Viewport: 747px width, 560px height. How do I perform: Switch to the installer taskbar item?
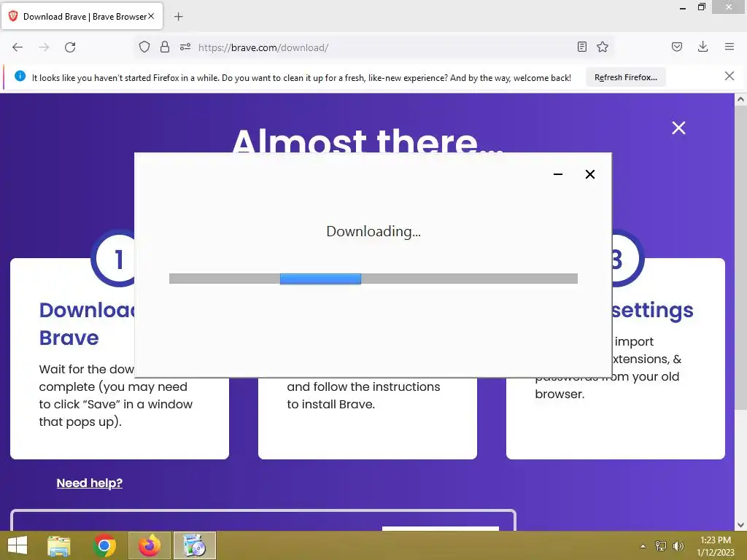point(194,545)
